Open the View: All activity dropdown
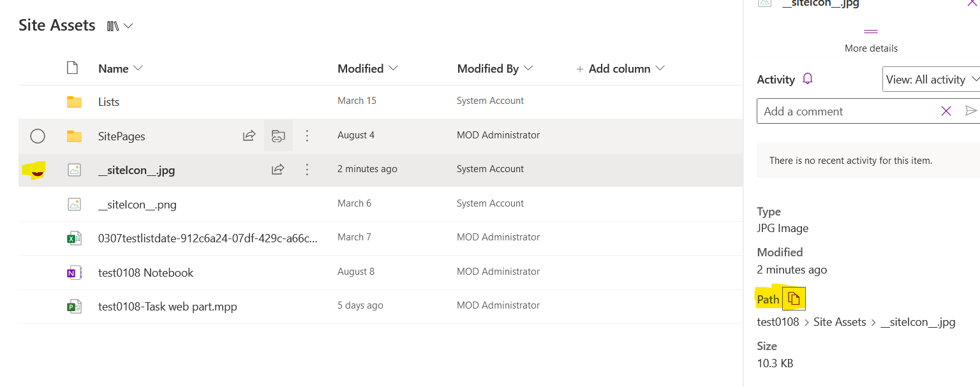 (x=932, y=80)
